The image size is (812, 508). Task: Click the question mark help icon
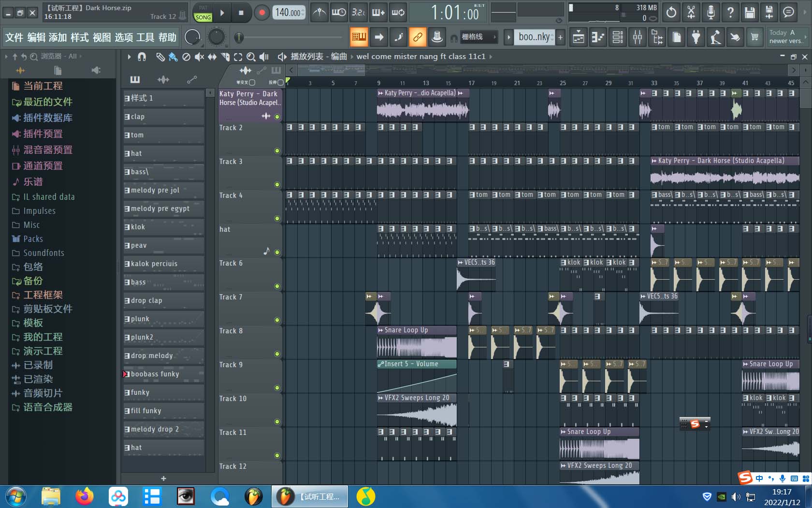(x=730, y=13)
